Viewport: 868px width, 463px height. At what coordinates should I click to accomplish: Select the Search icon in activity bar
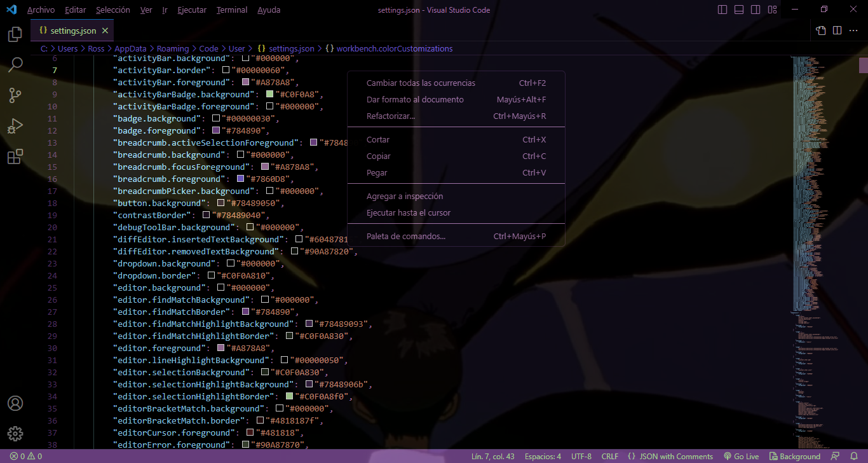click(15, 65)
